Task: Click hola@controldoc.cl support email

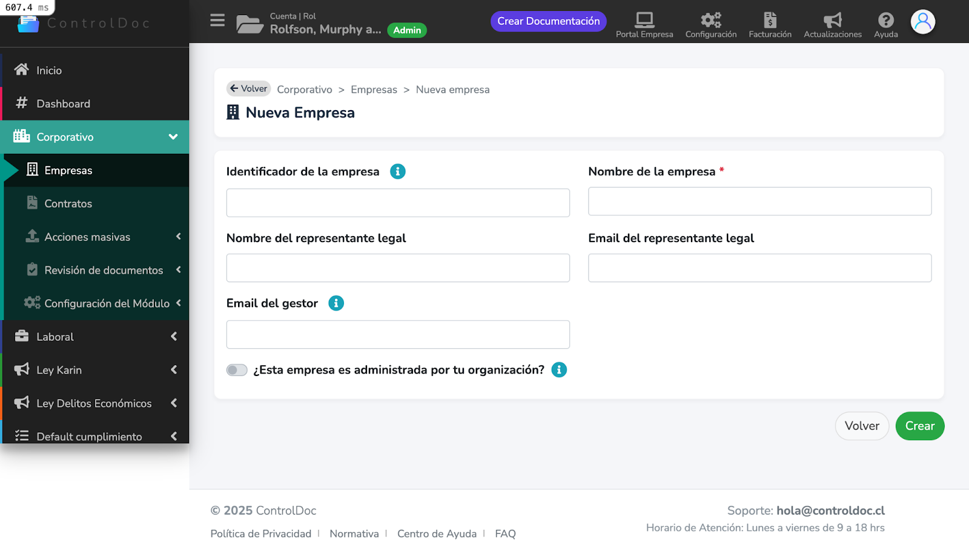Action: (831, 510)
